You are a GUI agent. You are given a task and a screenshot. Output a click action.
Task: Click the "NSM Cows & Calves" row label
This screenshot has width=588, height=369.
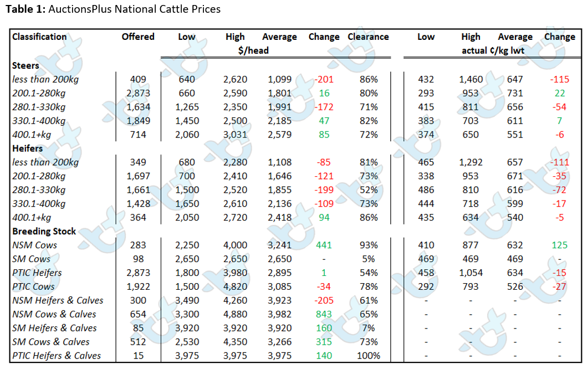point(54,315)
